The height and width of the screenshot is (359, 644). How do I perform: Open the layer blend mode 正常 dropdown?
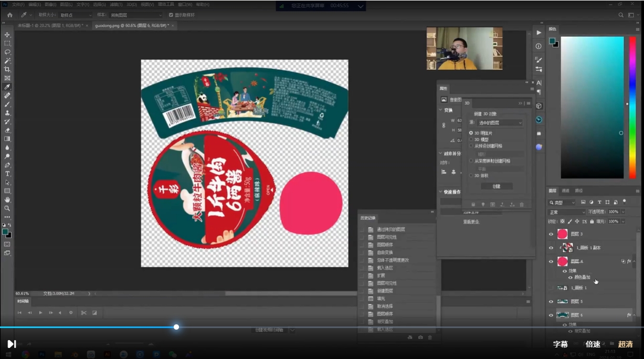point(566,212)
